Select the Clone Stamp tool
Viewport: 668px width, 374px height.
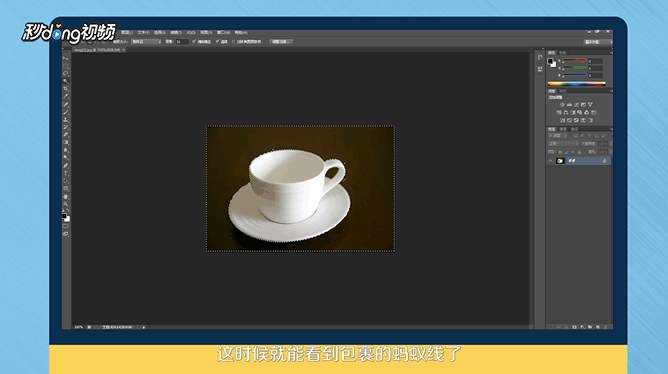click(66, 119)
